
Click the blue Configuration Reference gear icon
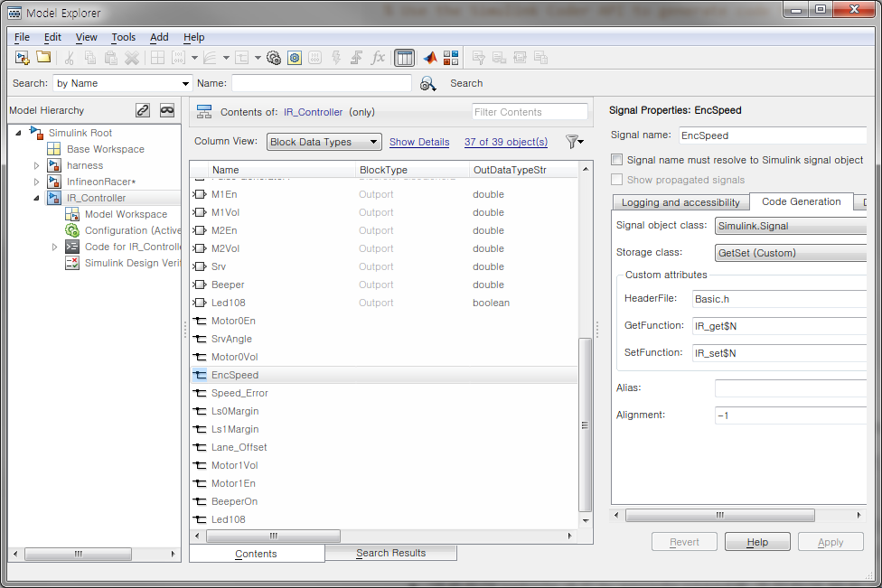click(x=295, y=57)
